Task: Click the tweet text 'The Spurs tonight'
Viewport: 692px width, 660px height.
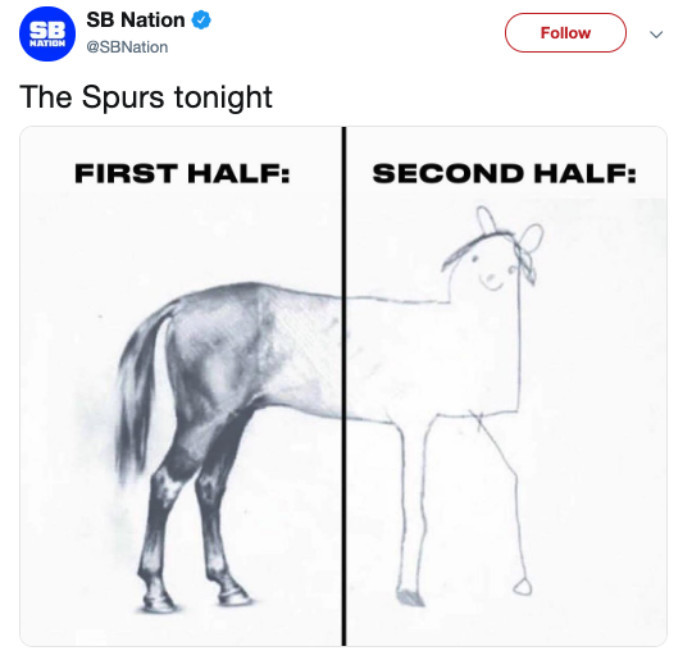Action: pyautogui.click(x=146, y=97)
